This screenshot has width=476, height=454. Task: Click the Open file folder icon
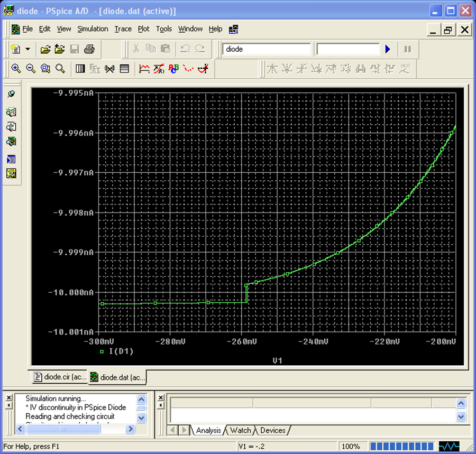(45, 49)
